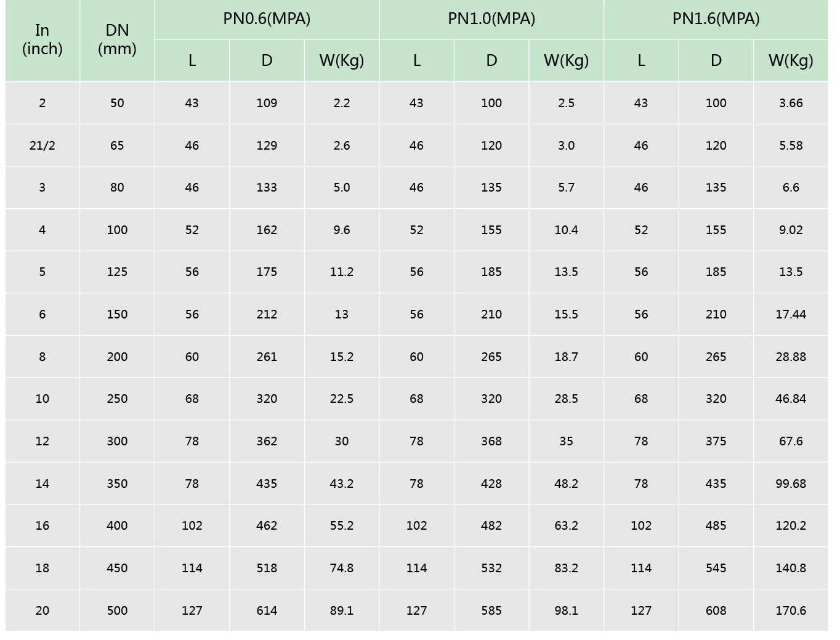This screenshot has width=840, height=640.
Task: Select the cell with value 170.6
Action: (x=791, y=610)
